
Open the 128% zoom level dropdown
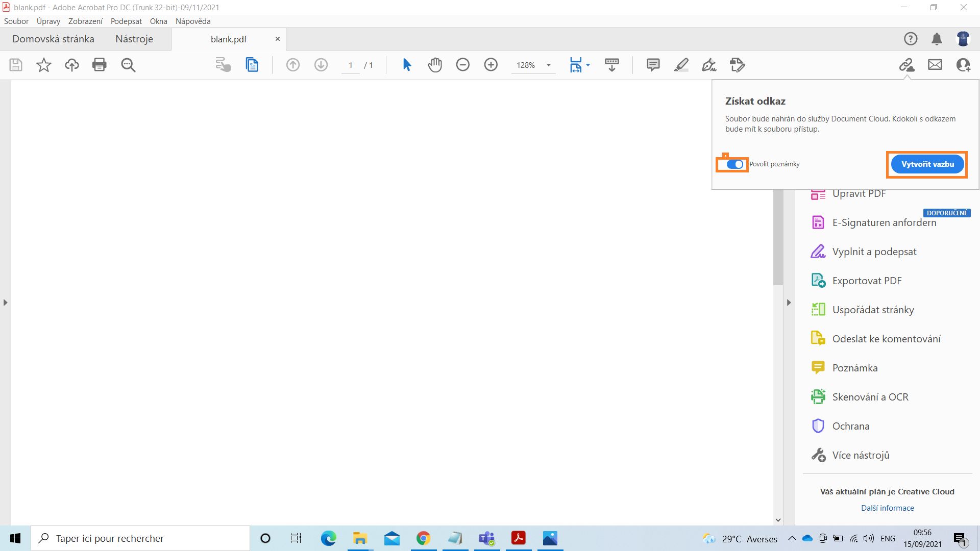point(549,65)
